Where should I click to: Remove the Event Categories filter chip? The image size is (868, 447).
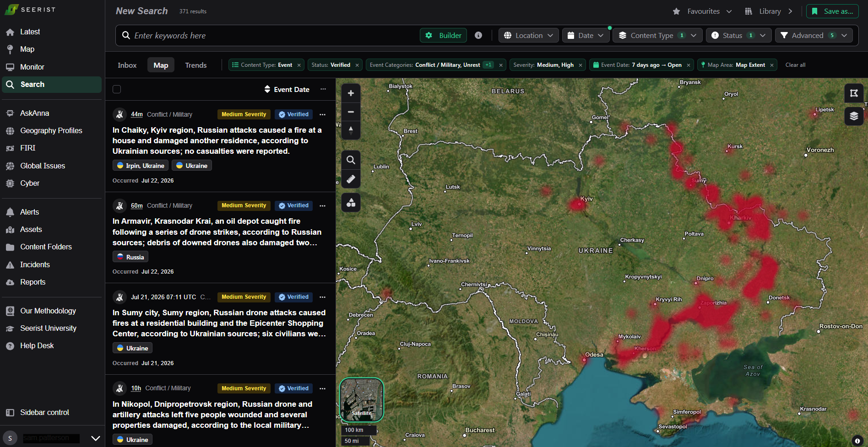[x=501, y=65]
